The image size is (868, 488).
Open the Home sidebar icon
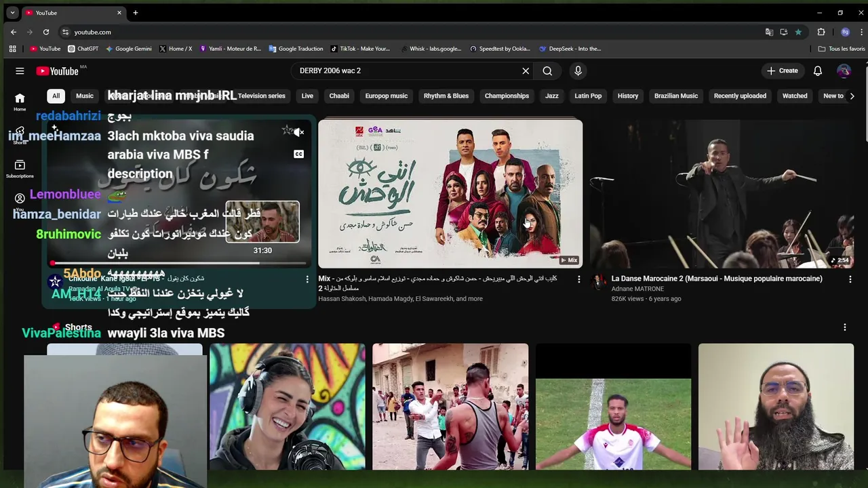point(20,102)
